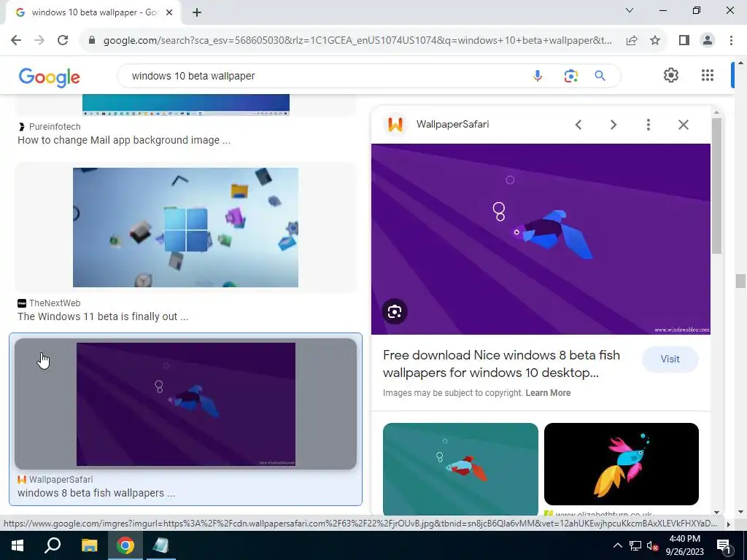
Task: Open the notepad-like taskbar app
Action: (160, 545)
